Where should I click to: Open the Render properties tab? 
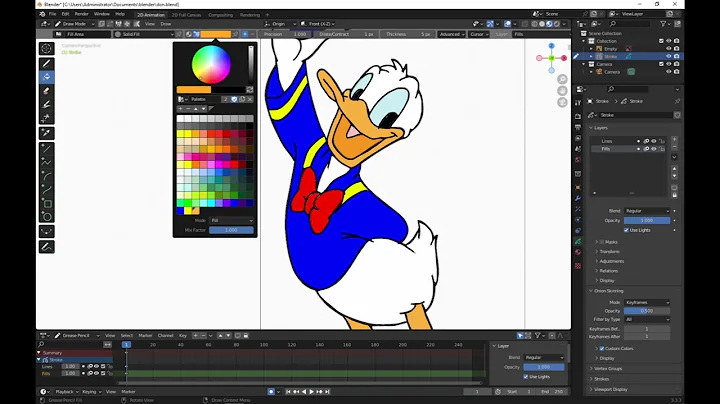(578, 116)
